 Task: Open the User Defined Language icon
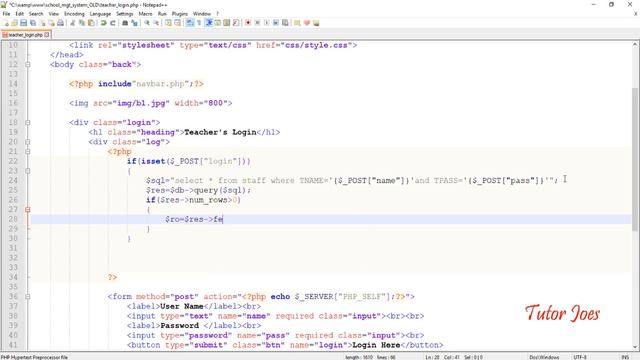pyautogui.click(x=218, y=23)
